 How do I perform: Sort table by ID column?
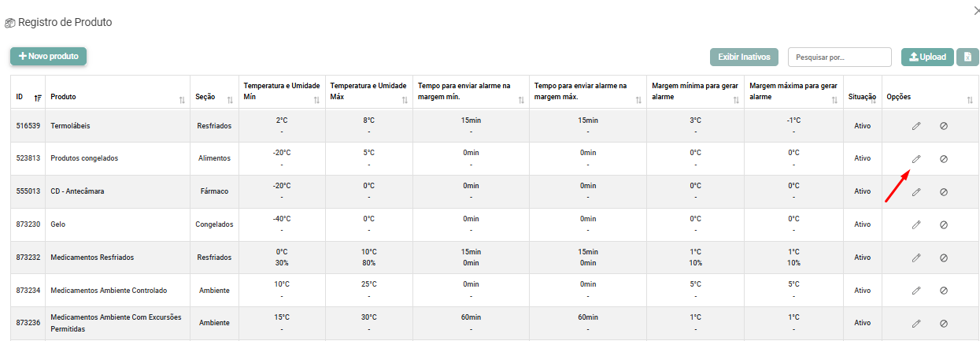pos(38,98)
